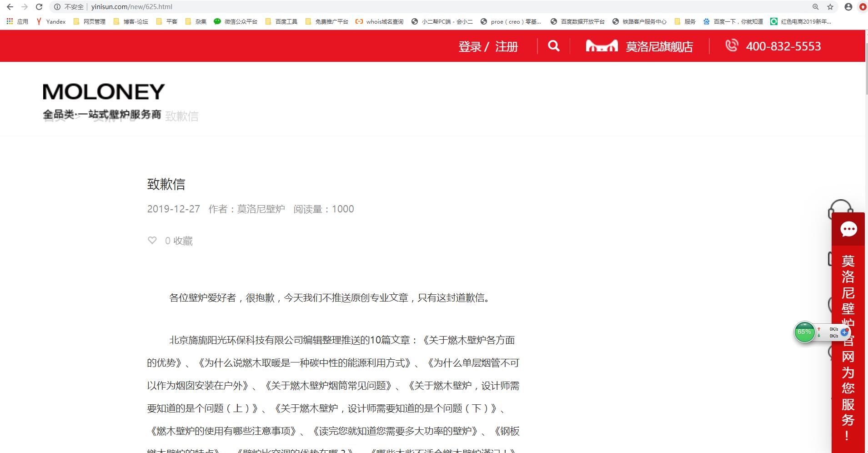Open the chat bubble customer service icon
The image size is (868, 453).
tap(848, 229)
